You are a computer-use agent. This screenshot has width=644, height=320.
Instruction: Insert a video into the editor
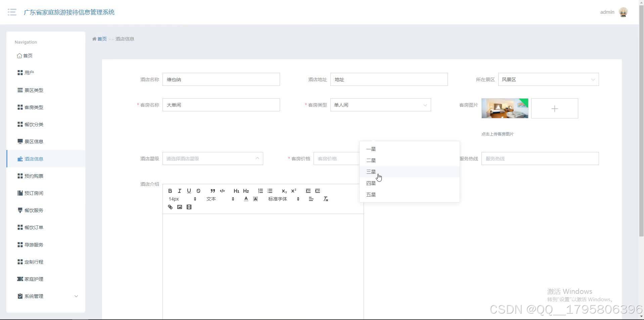[189, 207]
